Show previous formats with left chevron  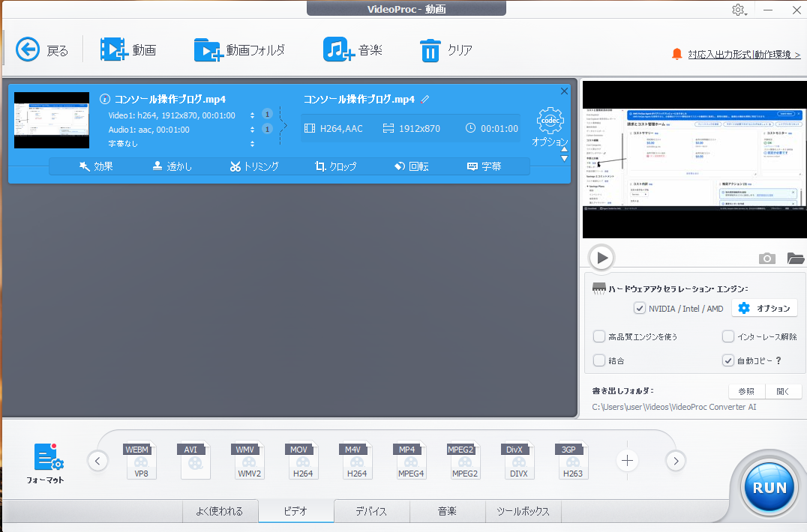pyautogui.click(x=97, y=461)
